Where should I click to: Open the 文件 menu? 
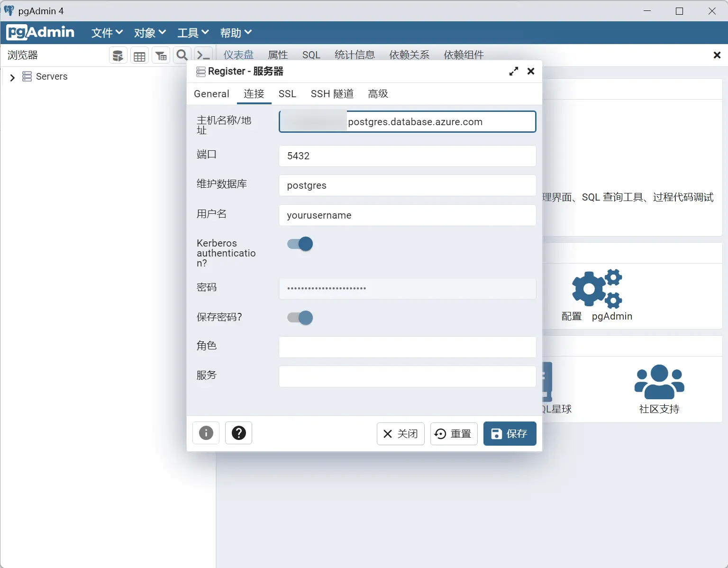107,33
